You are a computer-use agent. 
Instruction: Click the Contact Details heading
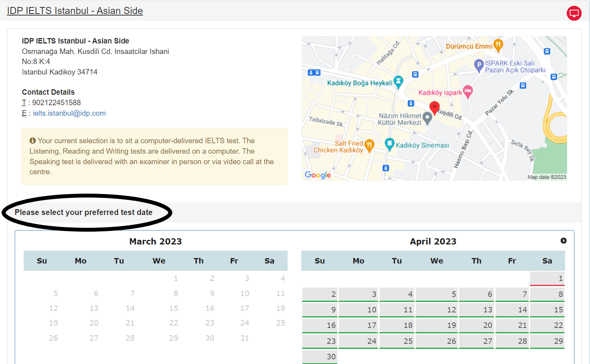click(48, 92)
